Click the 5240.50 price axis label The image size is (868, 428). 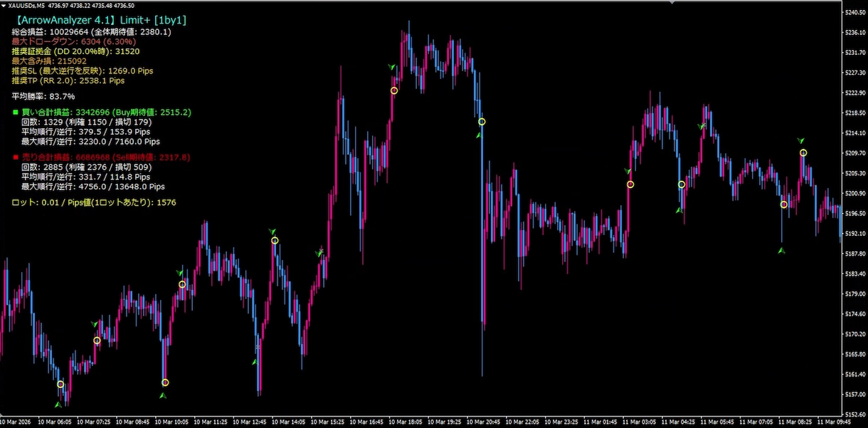pyautogui.click(x=854, y=13)
